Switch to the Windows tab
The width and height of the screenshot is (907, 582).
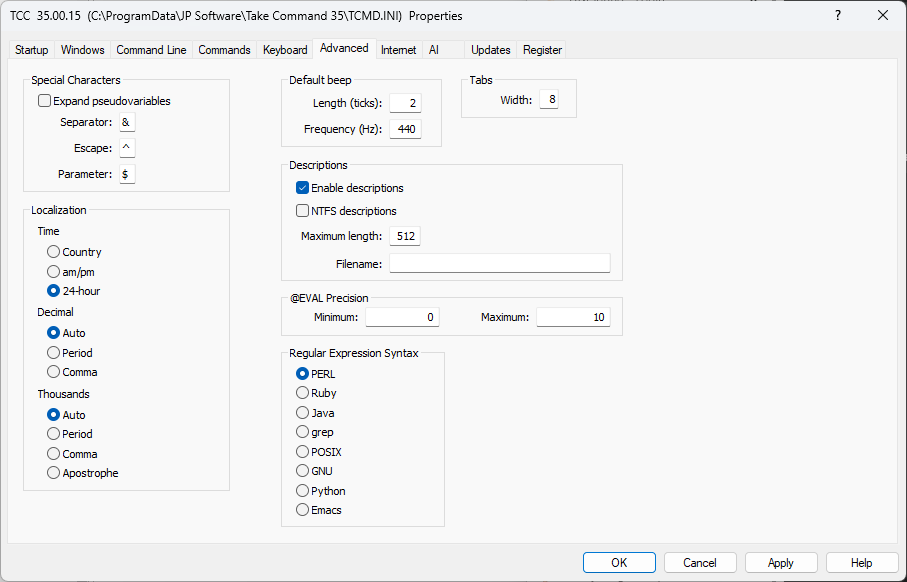tap(82, 50)
